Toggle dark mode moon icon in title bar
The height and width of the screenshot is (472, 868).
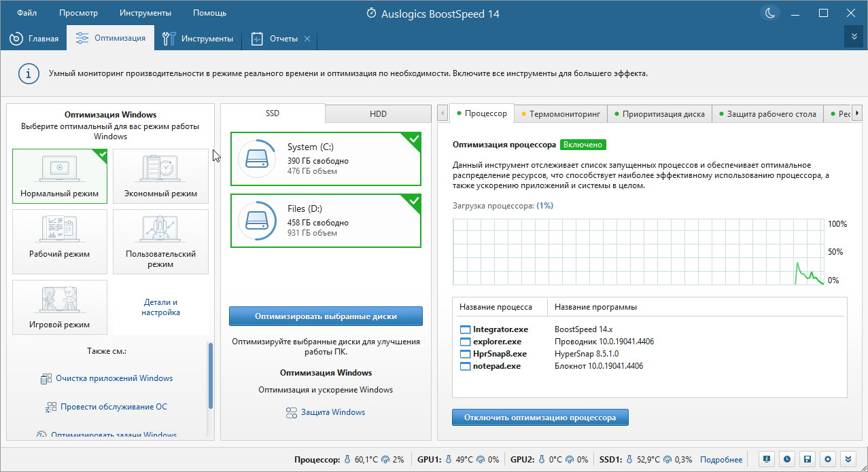pos(770,13)
